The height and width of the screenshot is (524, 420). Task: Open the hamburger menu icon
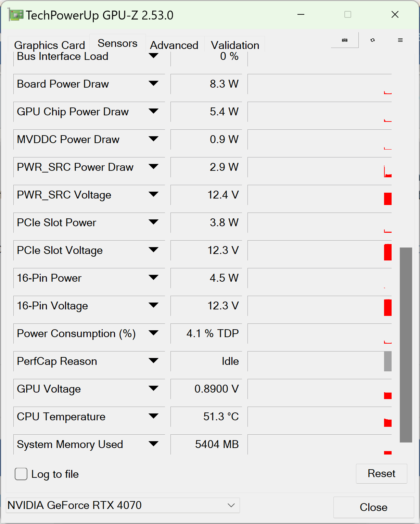tap(400, 40)
